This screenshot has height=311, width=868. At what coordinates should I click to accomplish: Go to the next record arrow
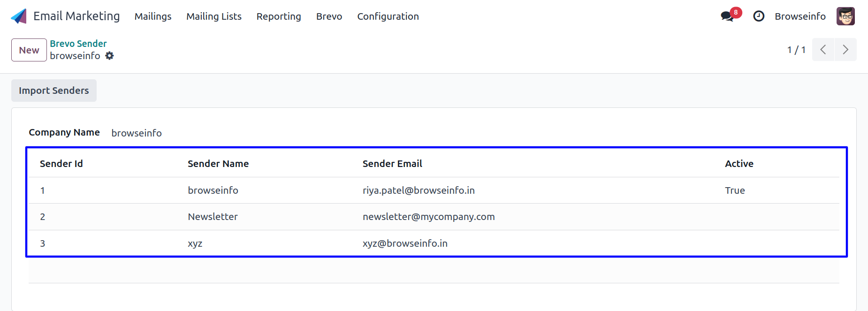coord(845,50)
